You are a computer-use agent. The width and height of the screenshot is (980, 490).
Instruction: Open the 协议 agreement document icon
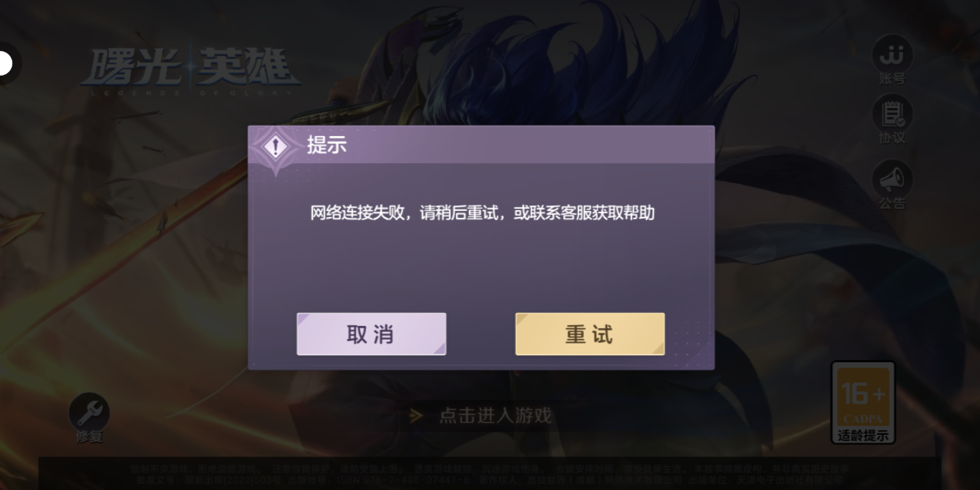point(892,114)
